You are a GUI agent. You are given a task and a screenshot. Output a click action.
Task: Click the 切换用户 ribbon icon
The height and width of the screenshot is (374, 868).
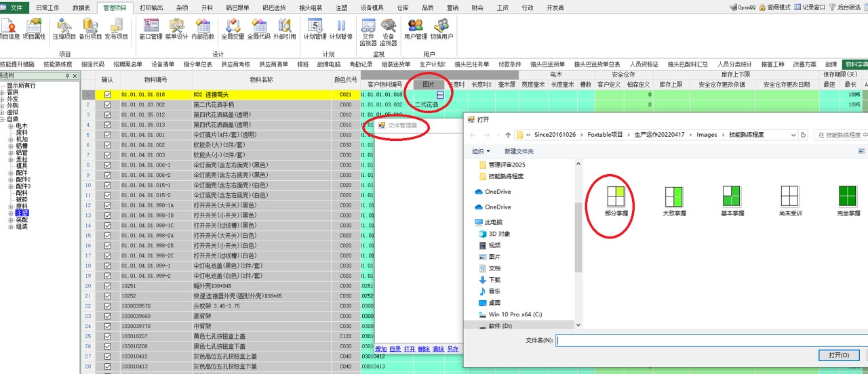(441, 28)
